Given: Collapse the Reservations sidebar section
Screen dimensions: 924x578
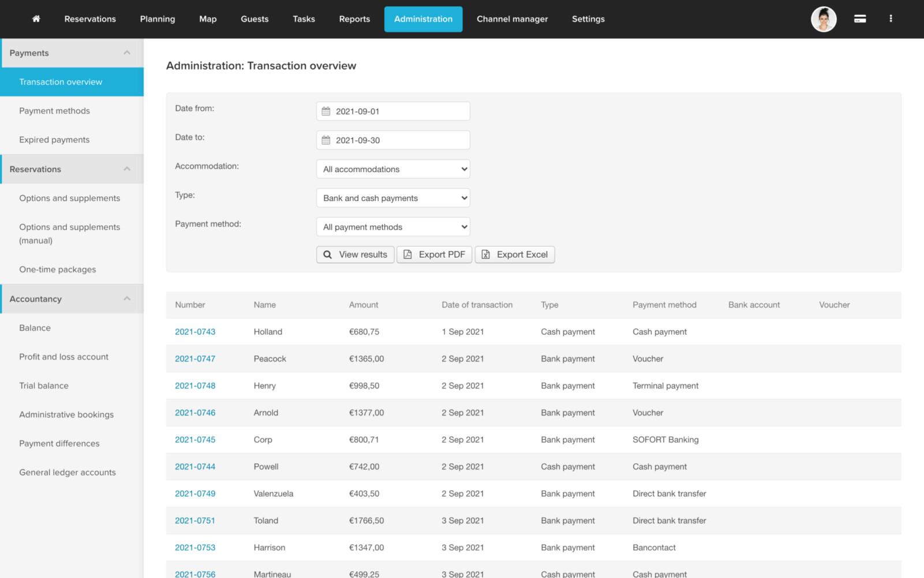Looking at the screenshot, I should [127, 169].
